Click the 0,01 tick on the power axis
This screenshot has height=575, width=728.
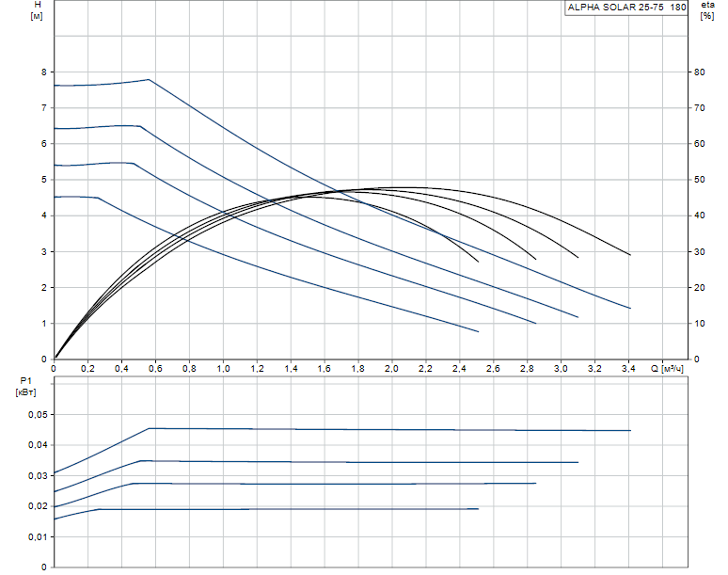(x=38, y=537)
